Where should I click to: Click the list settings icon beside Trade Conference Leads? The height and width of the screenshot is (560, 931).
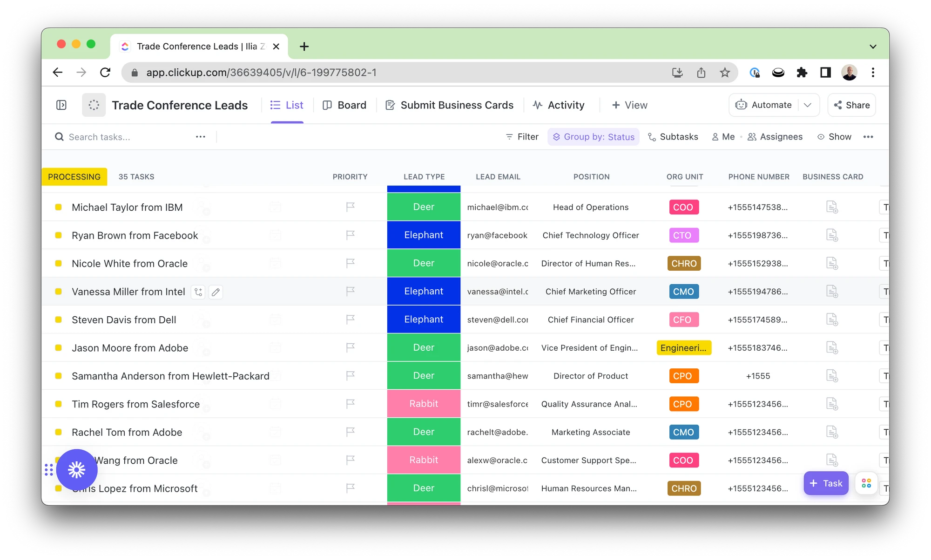point(94,105)
